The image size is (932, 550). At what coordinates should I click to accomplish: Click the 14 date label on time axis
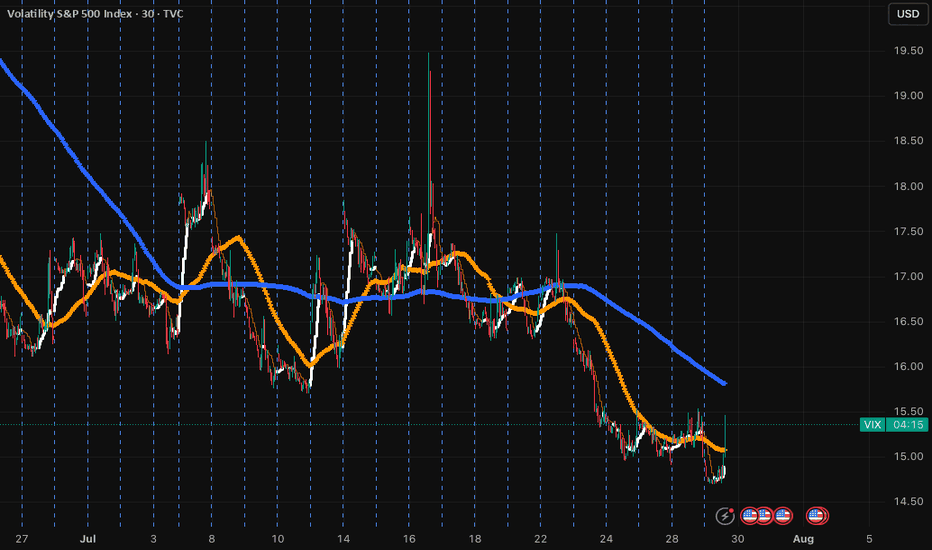(x=343, y=539)
